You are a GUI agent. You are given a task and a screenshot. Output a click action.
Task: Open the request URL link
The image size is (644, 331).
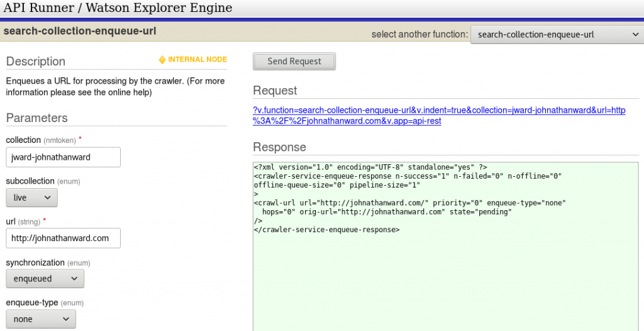(439, 116)
